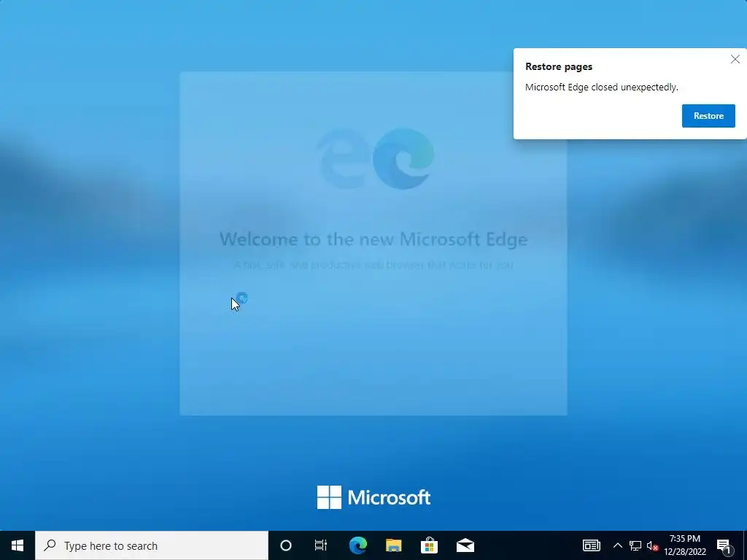The height and width of the screenshot is (560, 747).
Task: Launch Microsoft Edge from the taskbar
Action: click(357, 545)
